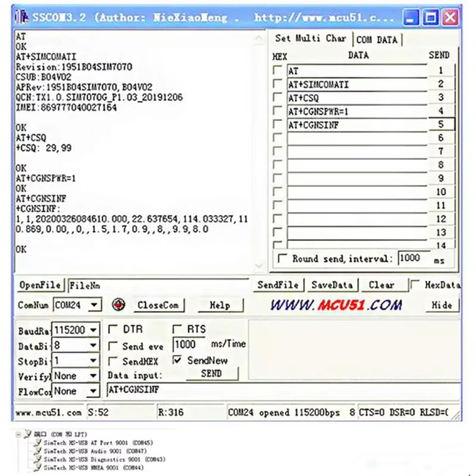Enable HEX checkbox for AT+CSQ row

(x=277, y=97)
